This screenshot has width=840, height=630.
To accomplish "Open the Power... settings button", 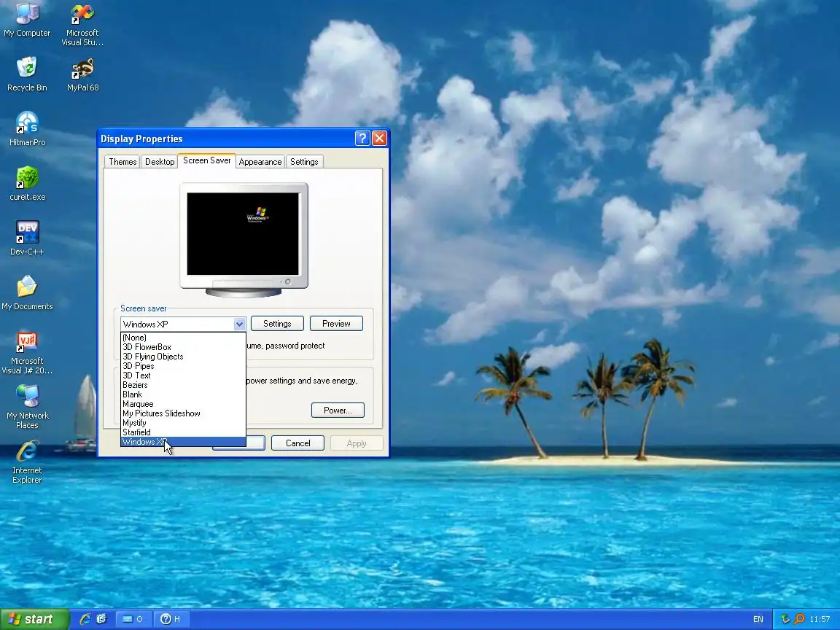I will (x=338, y=411).
